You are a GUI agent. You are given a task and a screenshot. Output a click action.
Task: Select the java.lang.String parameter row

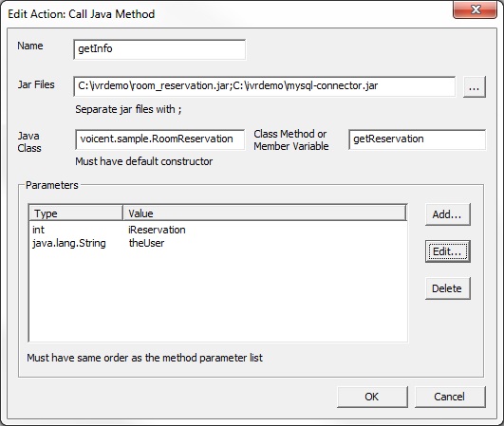tap(218, 243)
